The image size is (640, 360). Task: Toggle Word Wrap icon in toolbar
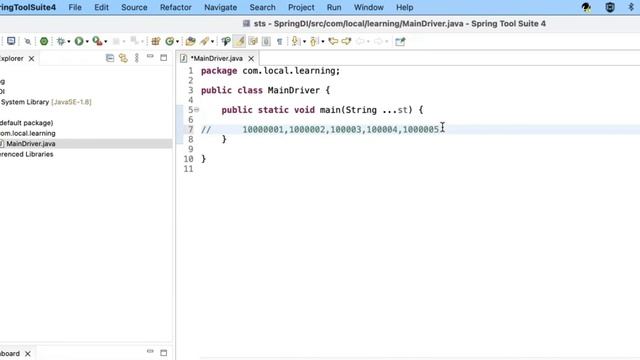(x=253, y=41)
